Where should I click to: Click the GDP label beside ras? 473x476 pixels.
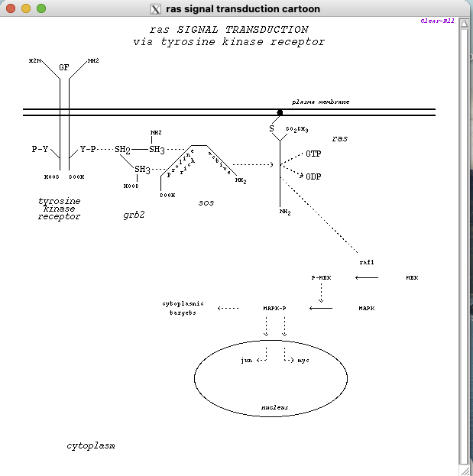click(x=313, y=176)
